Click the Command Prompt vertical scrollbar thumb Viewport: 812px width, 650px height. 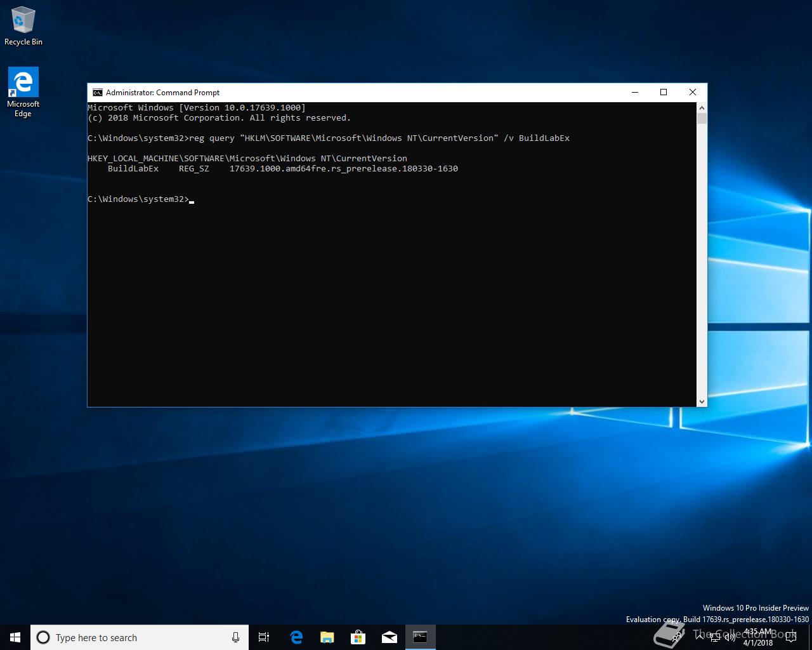[x=702, y=118]
